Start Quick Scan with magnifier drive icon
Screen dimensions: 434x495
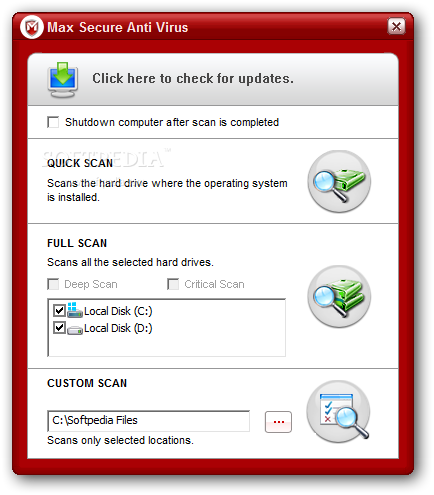click(x=339, y=181)
